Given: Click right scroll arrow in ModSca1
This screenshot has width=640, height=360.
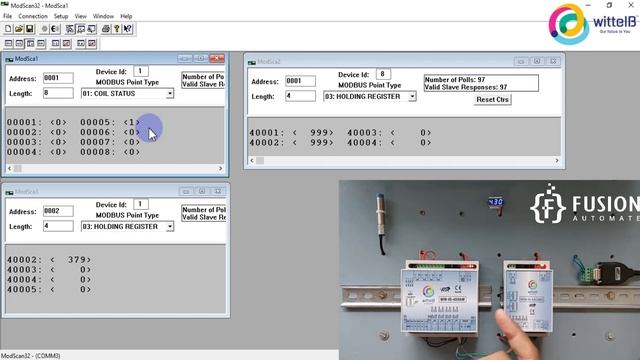Looking at the screenshot, I should pos(220,168).
